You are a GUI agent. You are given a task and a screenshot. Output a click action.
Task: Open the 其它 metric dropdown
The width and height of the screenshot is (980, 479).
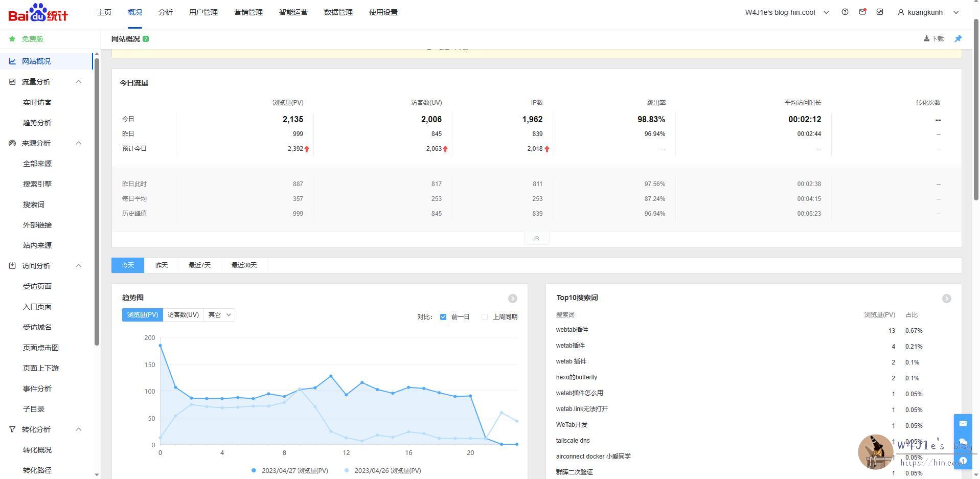(x=219, y=315)
